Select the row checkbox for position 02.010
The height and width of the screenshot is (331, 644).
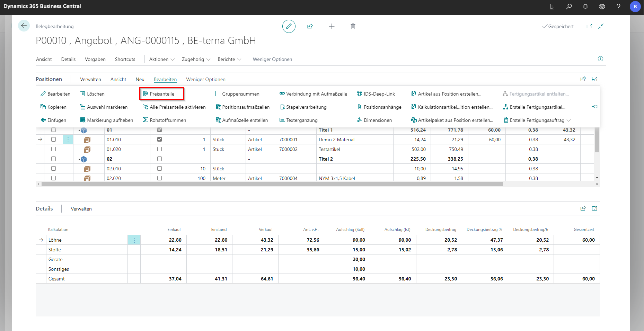coord(53,169)
